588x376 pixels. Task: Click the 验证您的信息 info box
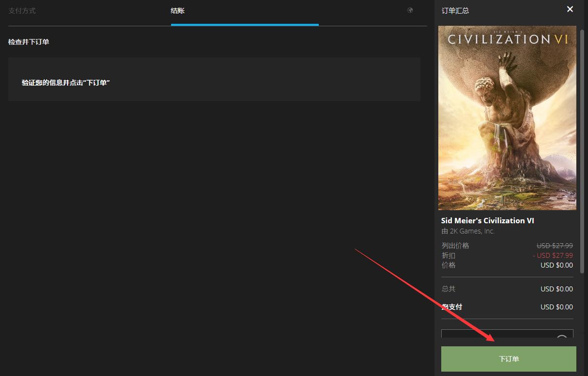point(214,79)
